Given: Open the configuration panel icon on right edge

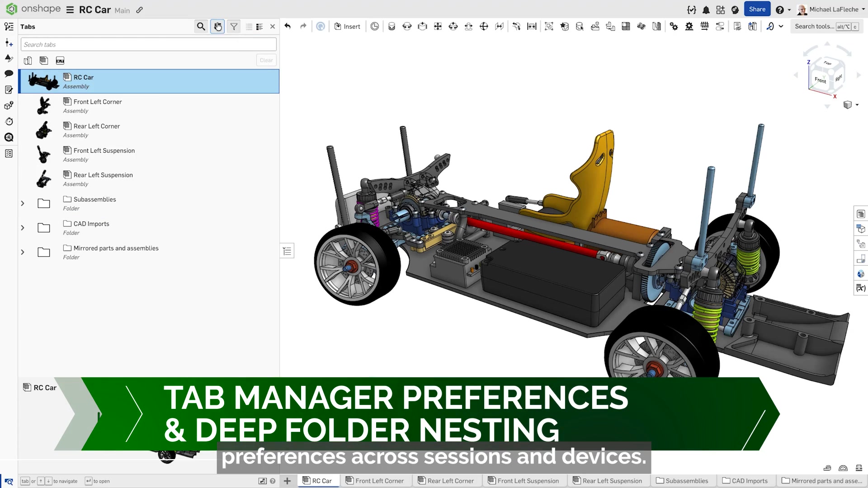Looking at the screenshot, I should [861, 229].
